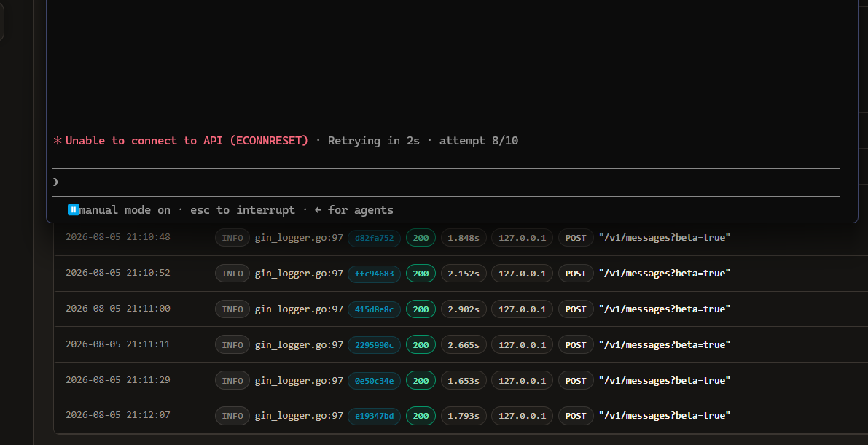Click the 200 status badge next to e19347bd

pos(421,416)
